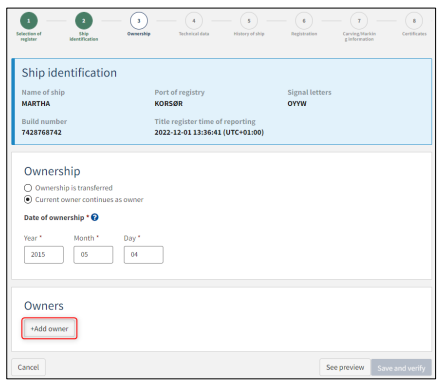
Task: Click the Ownership section heading
Action: (52, 171)
